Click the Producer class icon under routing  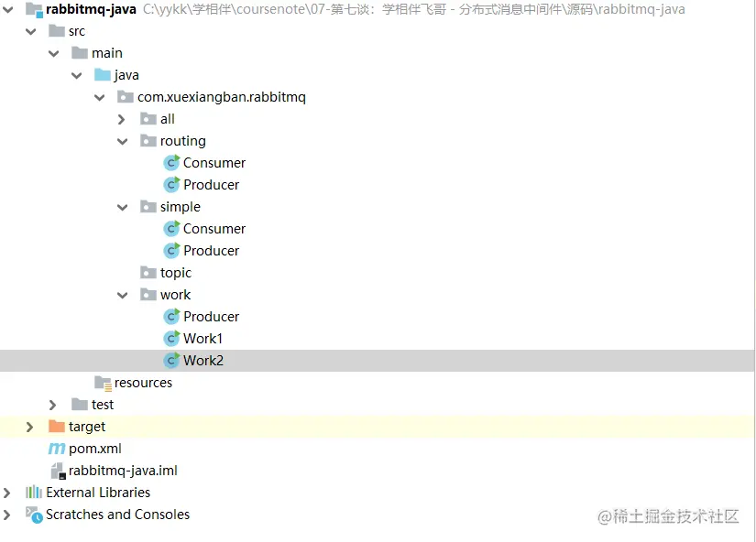(171, 185)
